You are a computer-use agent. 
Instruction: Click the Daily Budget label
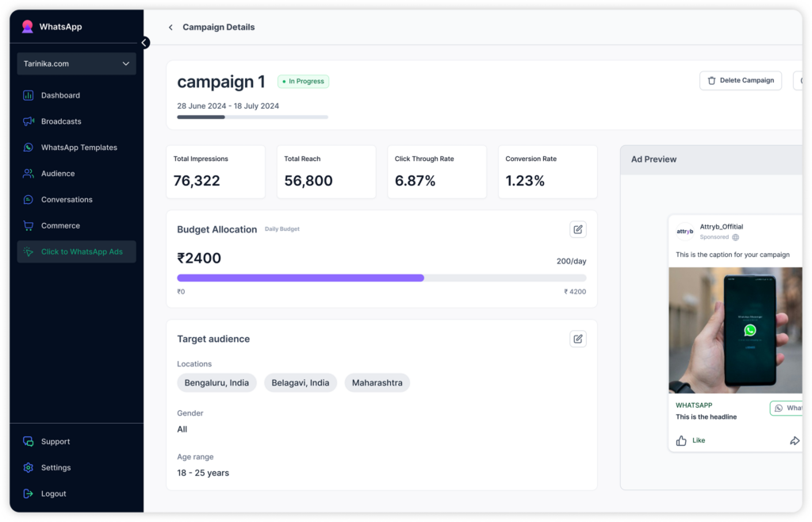(282, 229)
